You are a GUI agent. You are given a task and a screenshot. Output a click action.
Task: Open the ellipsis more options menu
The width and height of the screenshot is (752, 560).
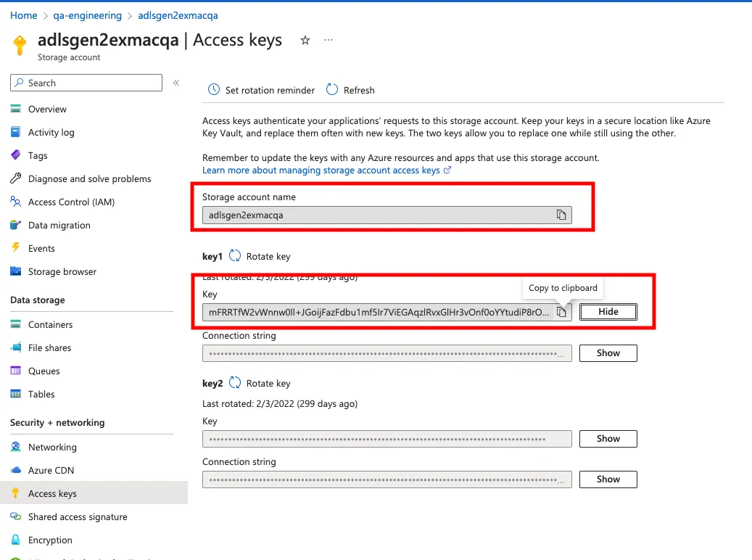329,41
